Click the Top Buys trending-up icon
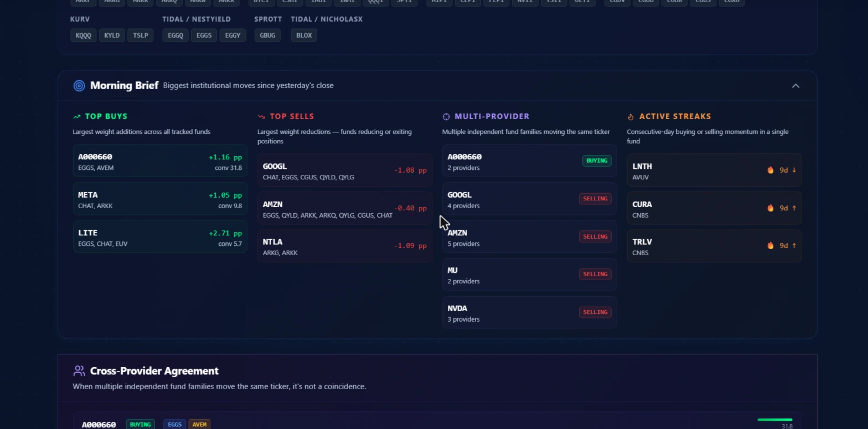The width and height of the screenshot is (868, 429). pos(77,117)
